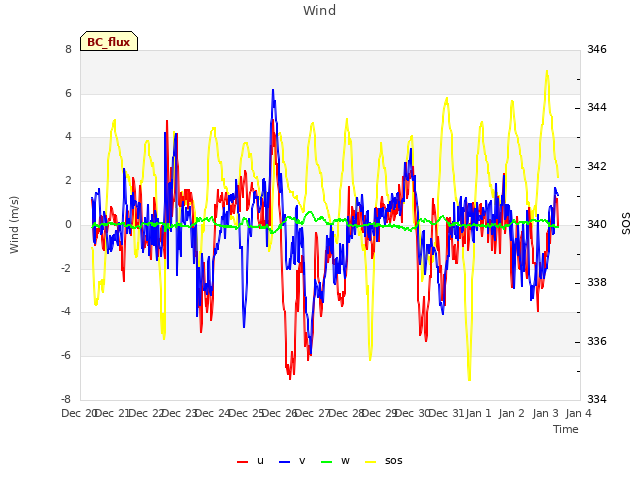The height and width of the screenshot is (480, 640).
Task: Toggle the u series in legend
Action: (251, 461)
